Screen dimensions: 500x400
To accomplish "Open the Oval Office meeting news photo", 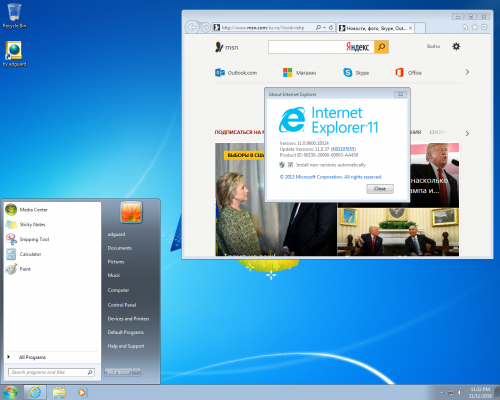I will 398,232.
